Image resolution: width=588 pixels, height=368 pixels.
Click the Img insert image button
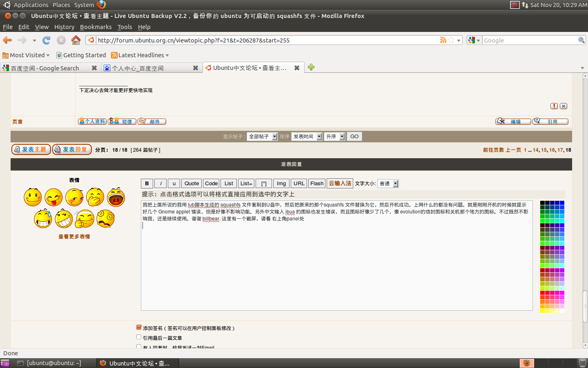tap(281, 184)
